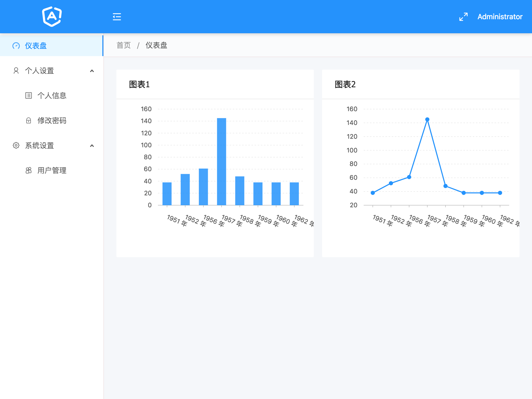Collapse the sidebar with the hamburger icon
The image size is (532, 399).
click(x=117, y=17)
